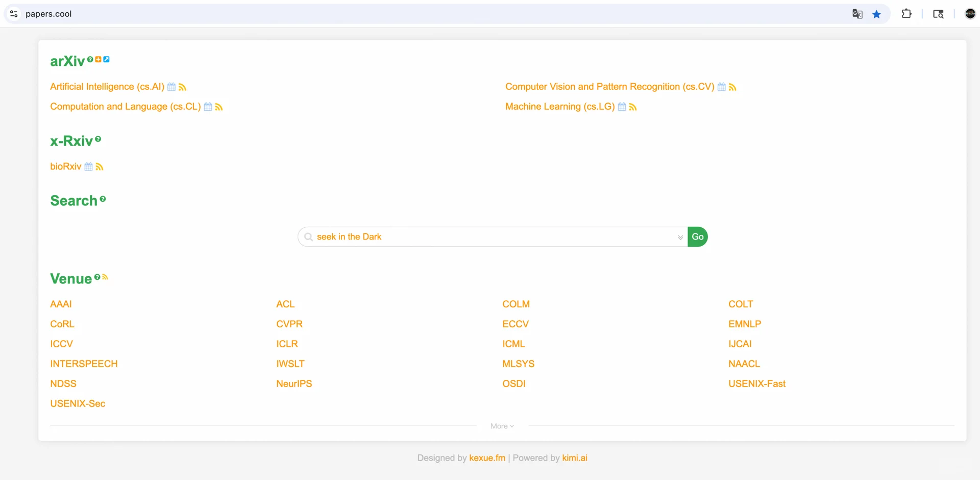The image size is (980, 480).
Task: Click the browser translate page icon
Action: [857, 14]
